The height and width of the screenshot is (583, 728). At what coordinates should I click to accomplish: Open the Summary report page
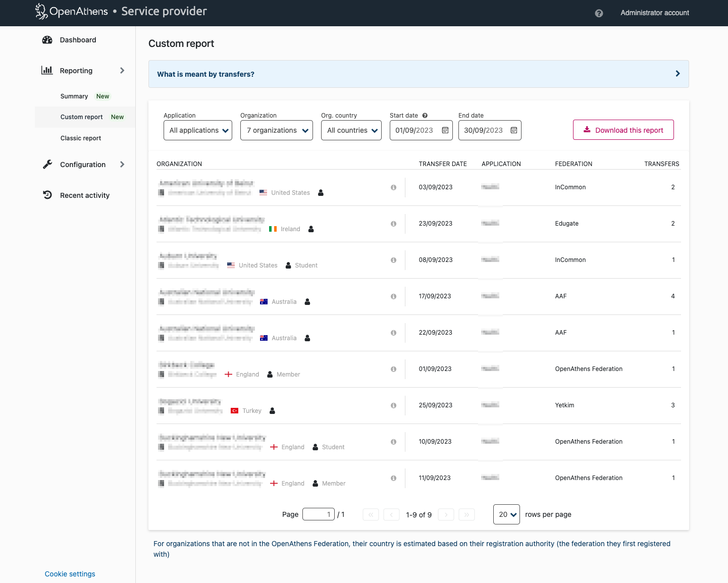74,96
